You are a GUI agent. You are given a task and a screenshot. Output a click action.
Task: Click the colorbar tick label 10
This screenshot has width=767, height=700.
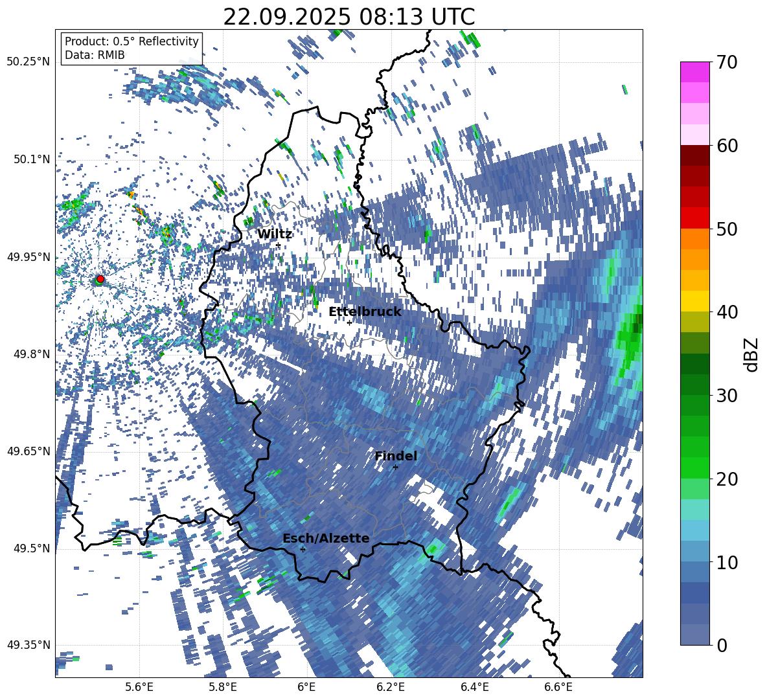click(726, 562)
